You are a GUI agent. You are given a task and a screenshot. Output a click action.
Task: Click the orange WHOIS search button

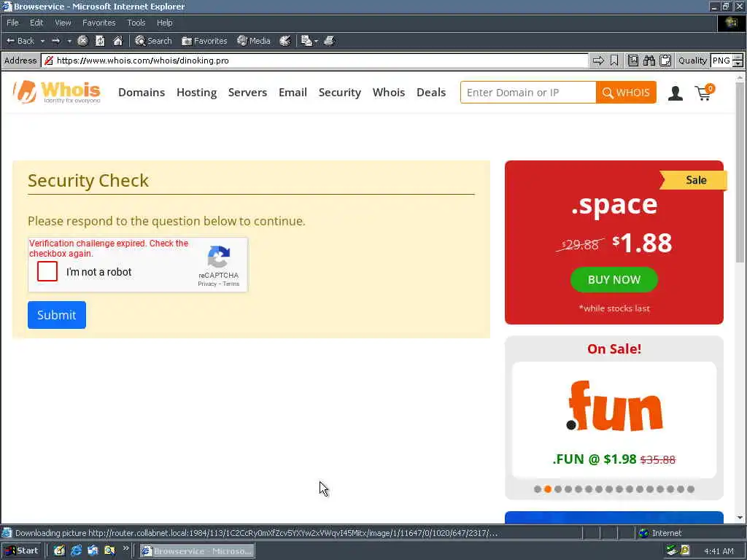click(x=626, y=93)
